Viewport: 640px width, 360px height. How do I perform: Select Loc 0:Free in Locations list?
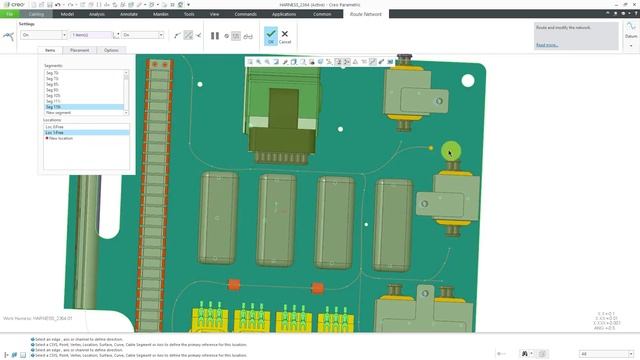click(87, 127)
